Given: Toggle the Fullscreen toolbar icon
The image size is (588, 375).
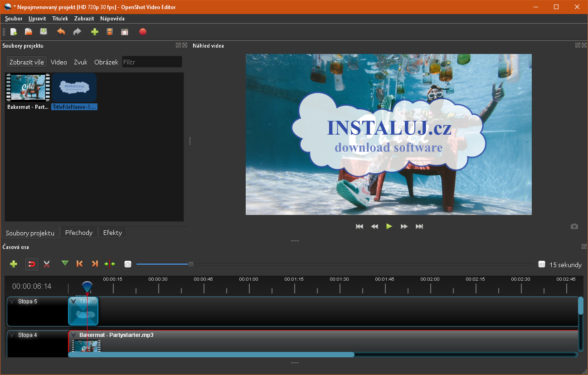Looking at the screenshot, I should (124, 32).
